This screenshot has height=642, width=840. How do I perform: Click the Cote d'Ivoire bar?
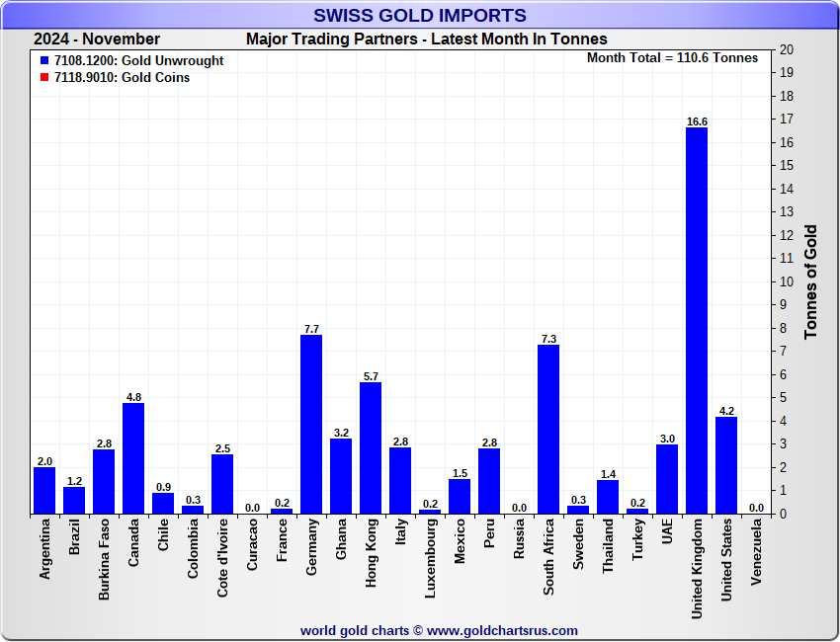click(x=222, y=484)
